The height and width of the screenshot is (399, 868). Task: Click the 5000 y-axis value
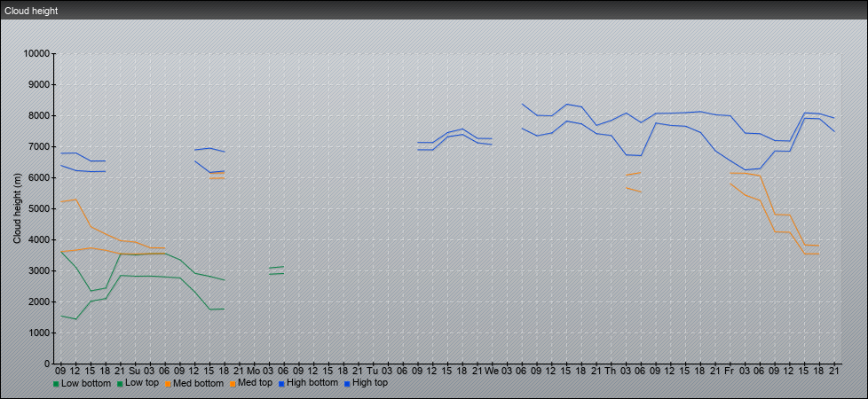[39, 208]
